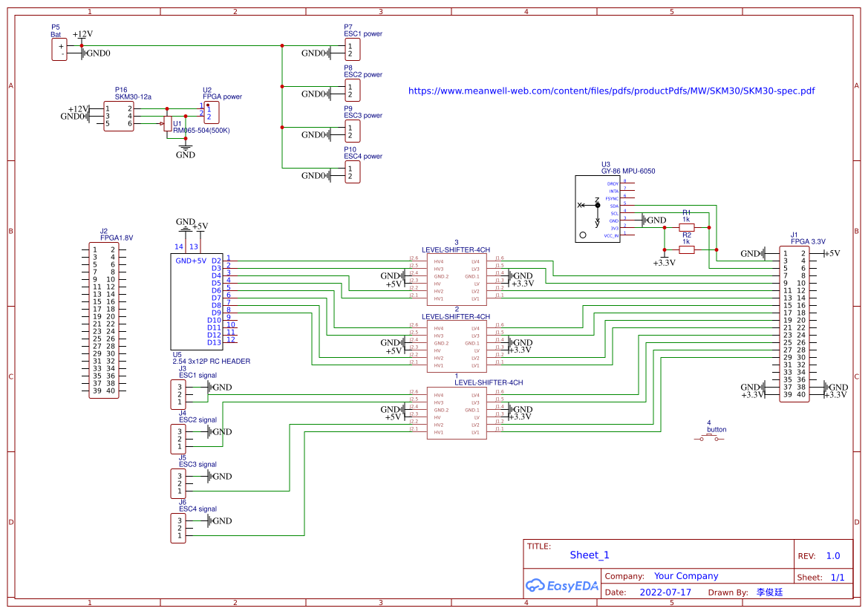
Task: Click the push button symbol labeled button
Action: click(708, 438)
